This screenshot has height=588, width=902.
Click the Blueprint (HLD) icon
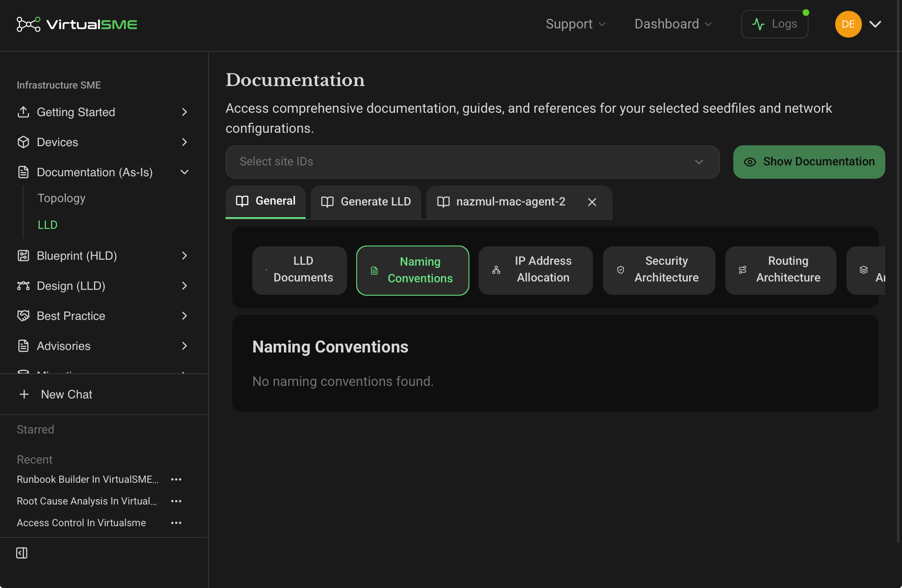pos(23,256)
